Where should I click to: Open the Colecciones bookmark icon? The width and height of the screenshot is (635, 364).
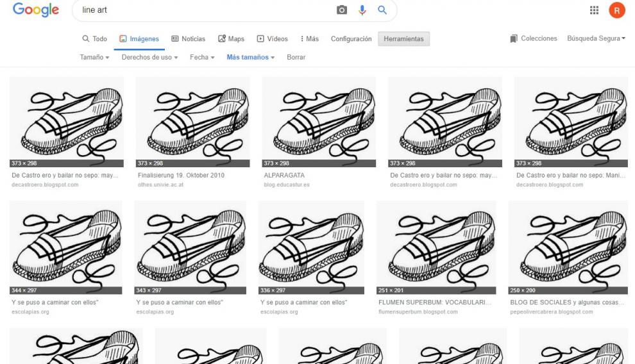coord(514,38)
